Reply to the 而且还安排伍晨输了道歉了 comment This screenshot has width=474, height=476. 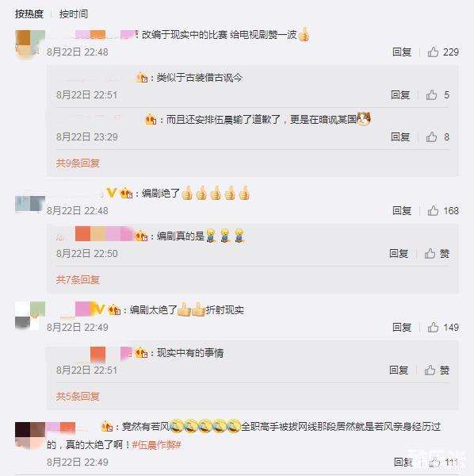coord(400,137)
